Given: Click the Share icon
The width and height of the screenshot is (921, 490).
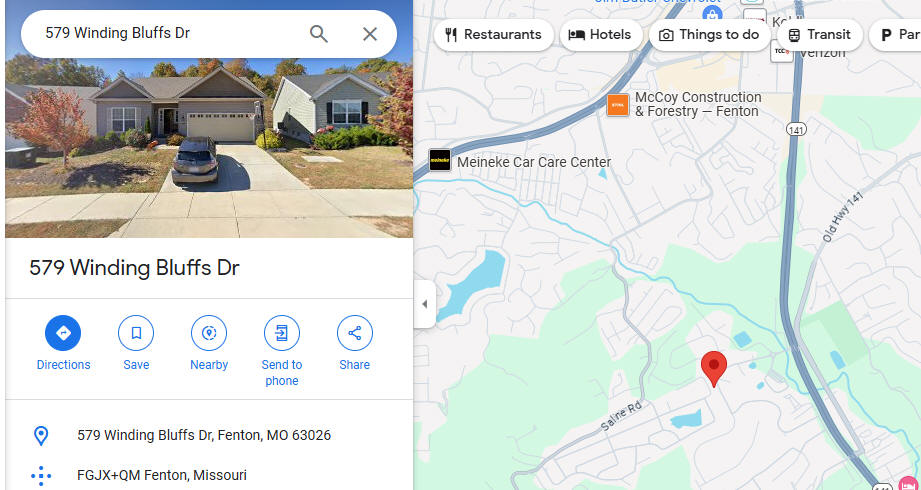Looking at the screenshot, I should [x=354, y=333].
